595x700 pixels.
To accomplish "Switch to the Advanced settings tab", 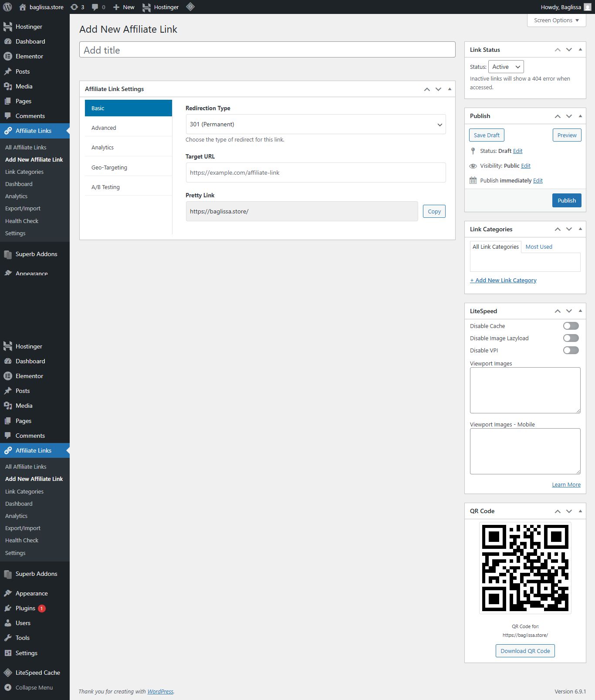I will [128, 128].
